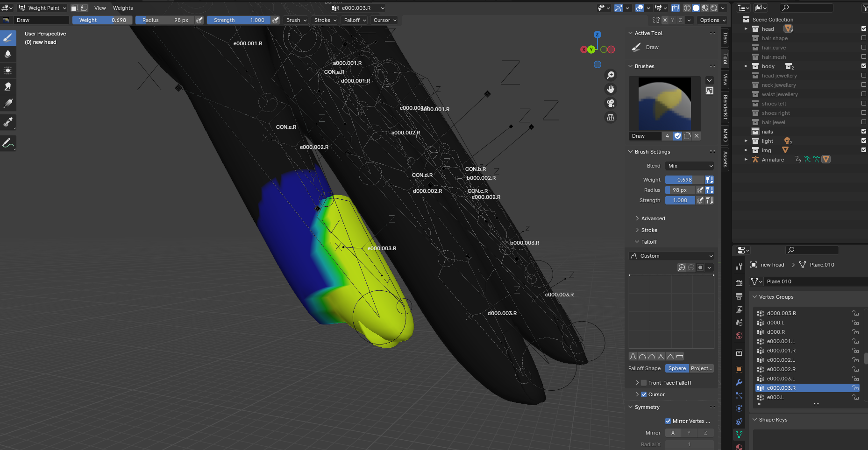Uncheck the Cursor checkbox
The height and width of the screenshot is (450, 868).
644,394
